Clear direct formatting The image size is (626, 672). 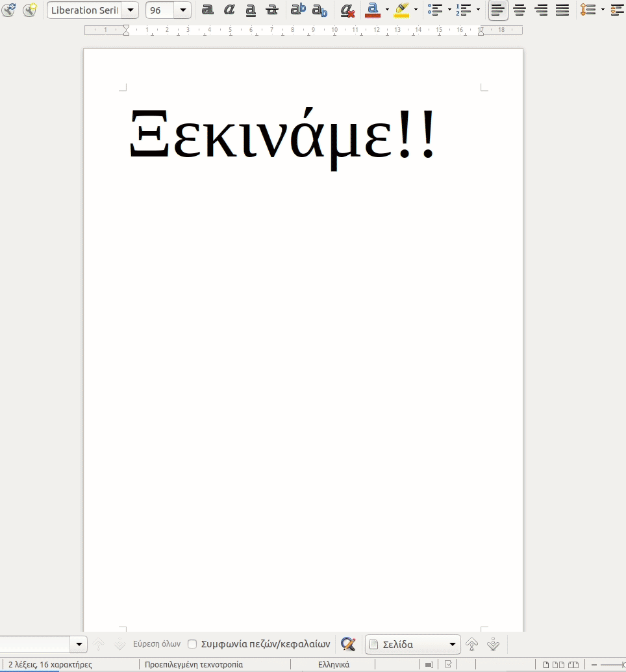coord(347,10)
